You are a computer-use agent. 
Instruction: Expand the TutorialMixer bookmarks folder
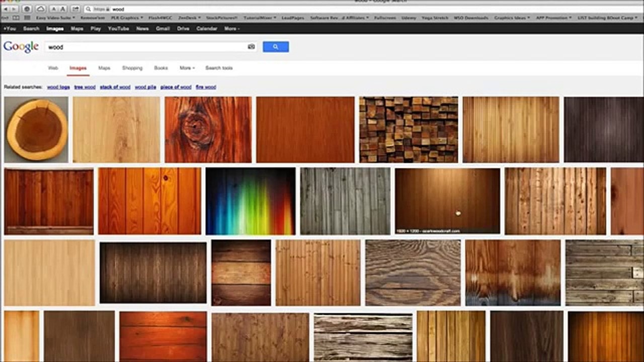click(x=259, y=18)
